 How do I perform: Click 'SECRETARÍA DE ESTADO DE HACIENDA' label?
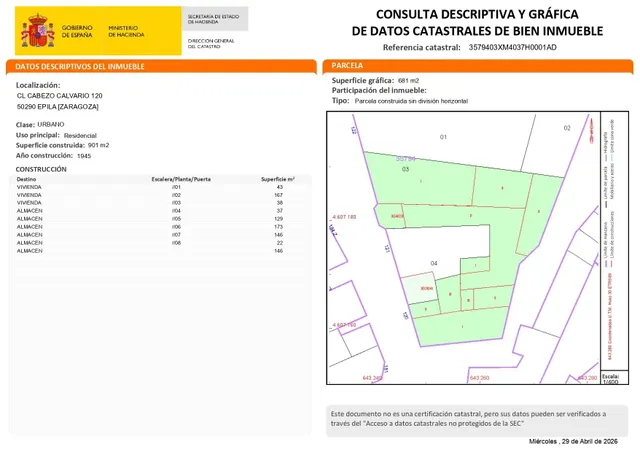pos(213,19)
